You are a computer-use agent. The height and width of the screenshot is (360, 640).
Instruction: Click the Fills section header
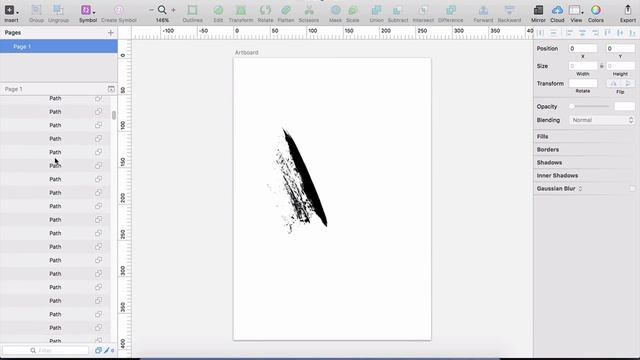(x=542, y=136)
